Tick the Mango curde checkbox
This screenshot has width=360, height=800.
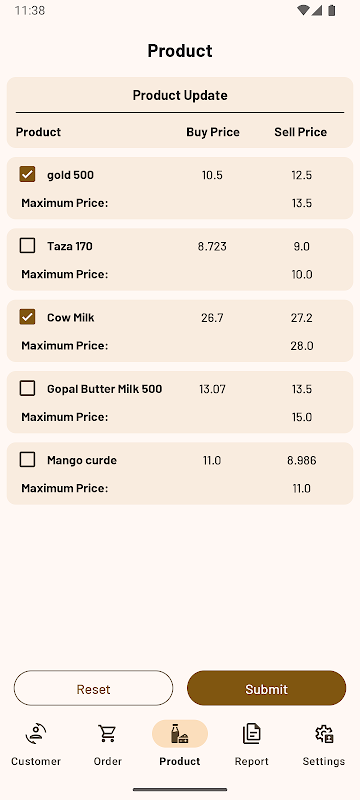27,460
